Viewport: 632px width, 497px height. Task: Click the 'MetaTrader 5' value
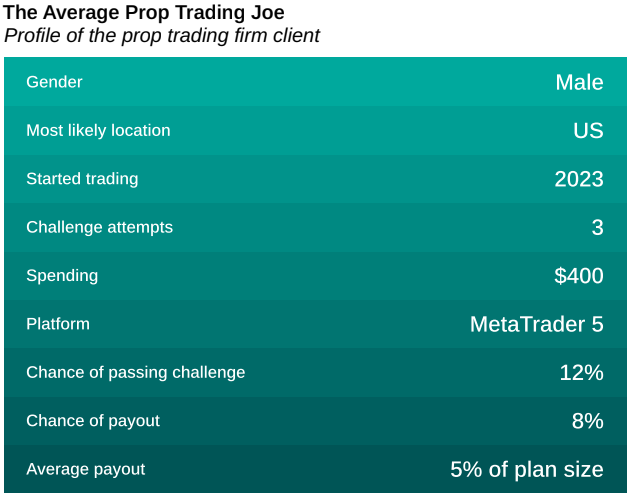[x=536, y=324]
